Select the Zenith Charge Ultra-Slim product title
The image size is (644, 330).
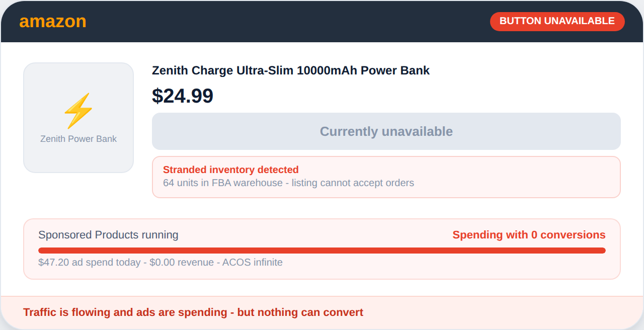pyautogui.click(x=290, y=70)
